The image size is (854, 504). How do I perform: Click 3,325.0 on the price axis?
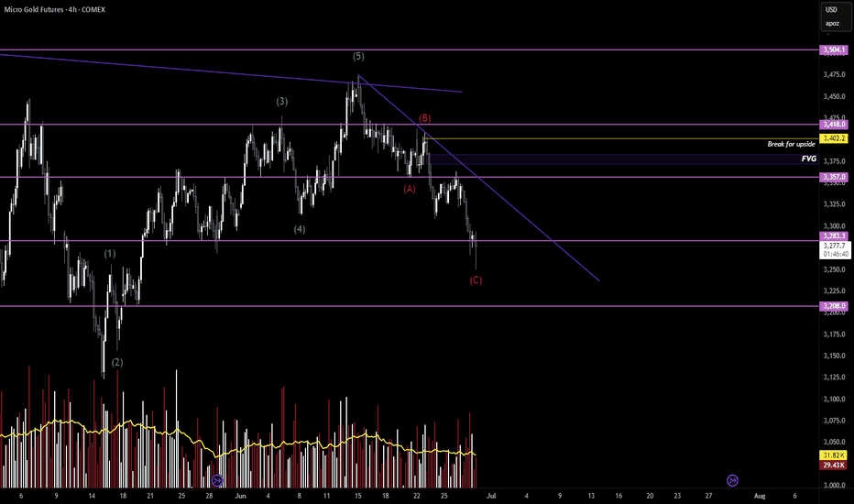pyautogui.click(x=834, y=204)
